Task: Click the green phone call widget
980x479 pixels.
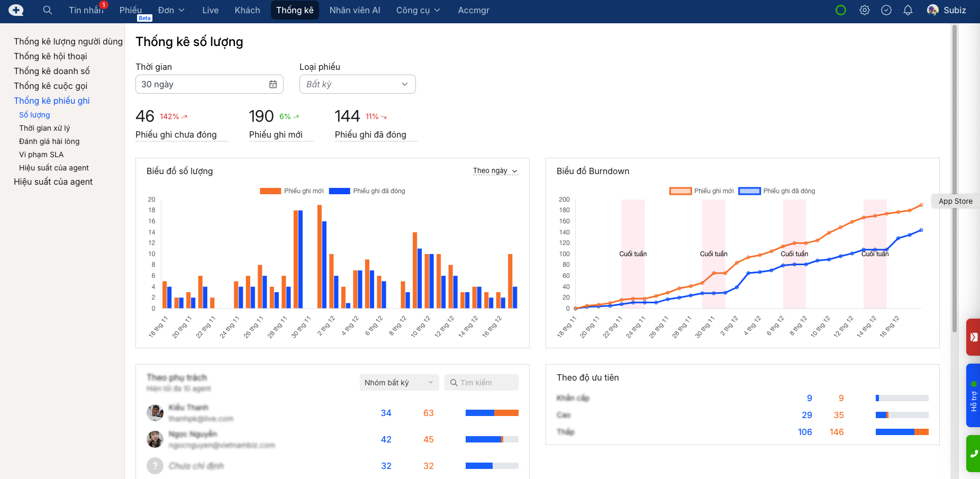Action: 973,454
